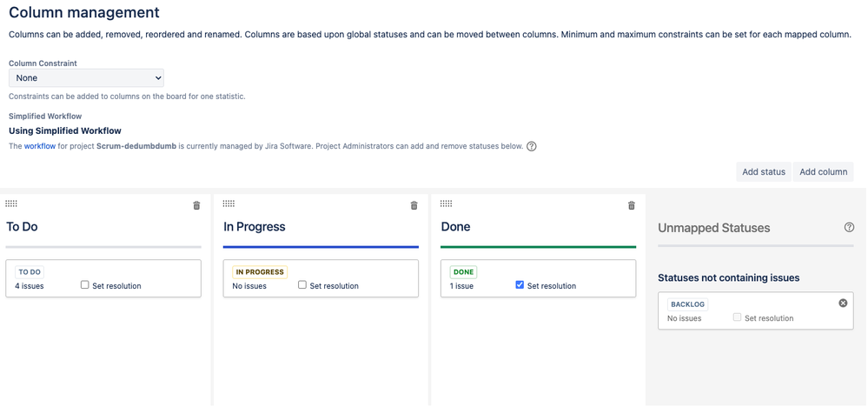This screenshot has width=868, height=407.
Task: Click the trash icon on In Progress column
Action: coord(414,205)
